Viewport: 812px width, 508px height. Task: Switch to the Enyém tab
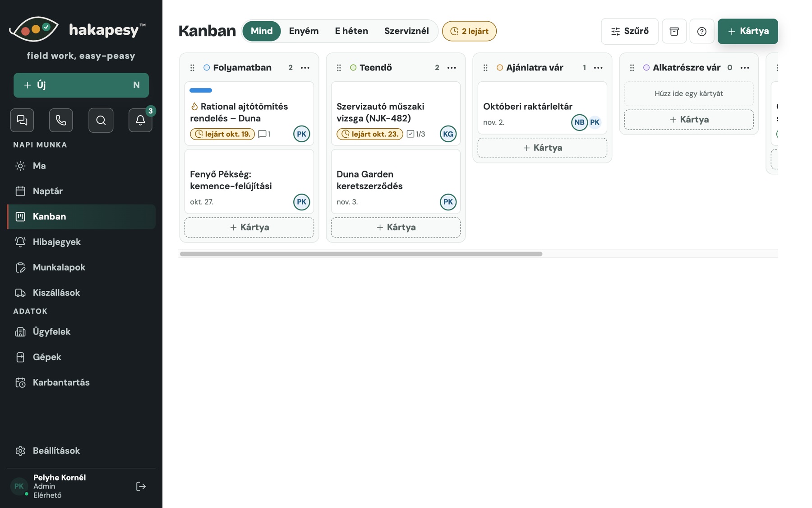point(304,31)
